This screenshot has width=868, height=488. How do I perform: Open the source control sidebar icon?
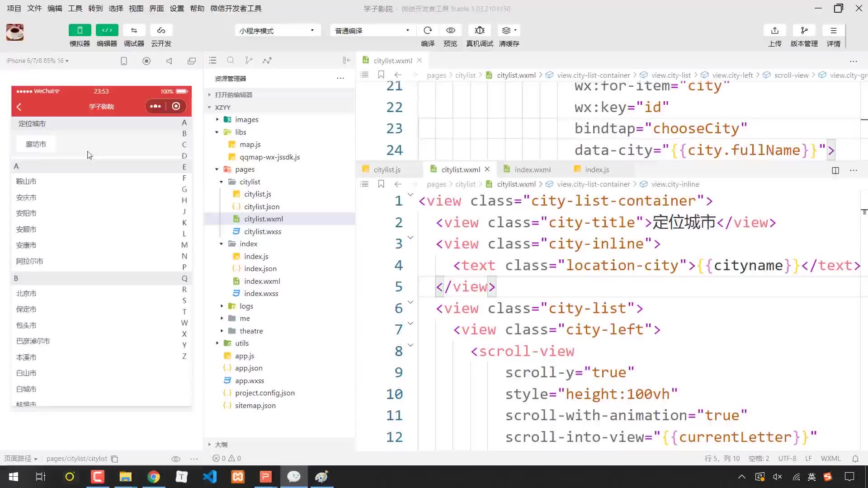249,60
